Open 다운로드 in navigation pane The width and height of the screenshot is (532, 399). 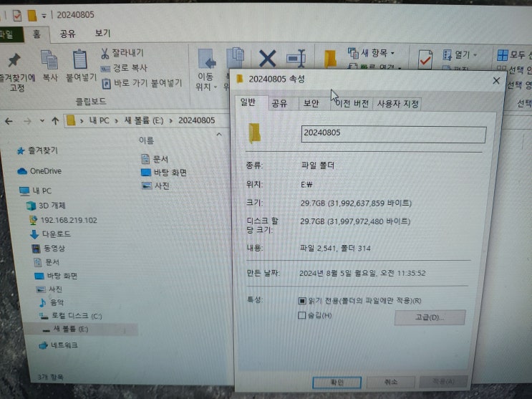click(51, 234)
